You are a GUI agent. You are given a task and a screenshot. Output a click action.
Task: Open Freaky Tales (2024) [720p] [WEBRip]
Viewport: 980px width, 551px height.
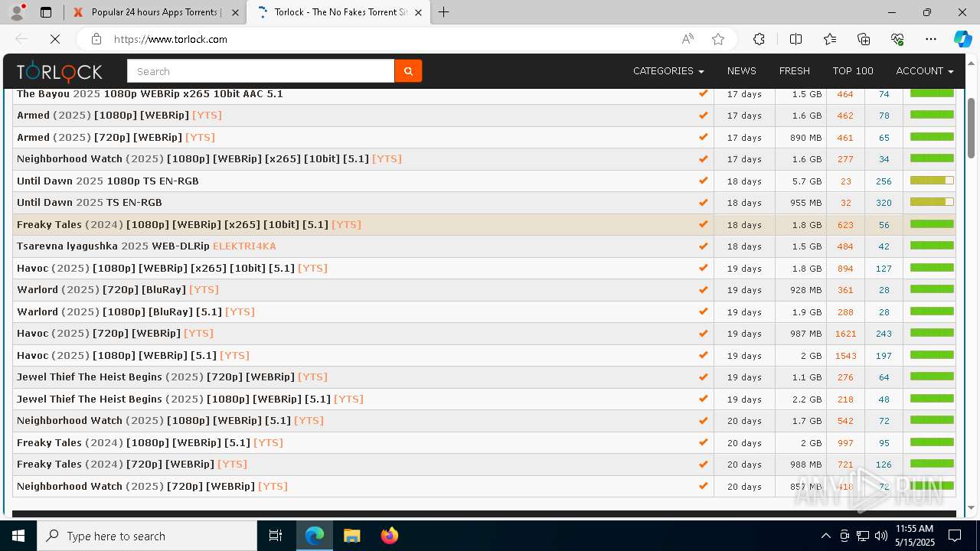(x=132, y=464)
